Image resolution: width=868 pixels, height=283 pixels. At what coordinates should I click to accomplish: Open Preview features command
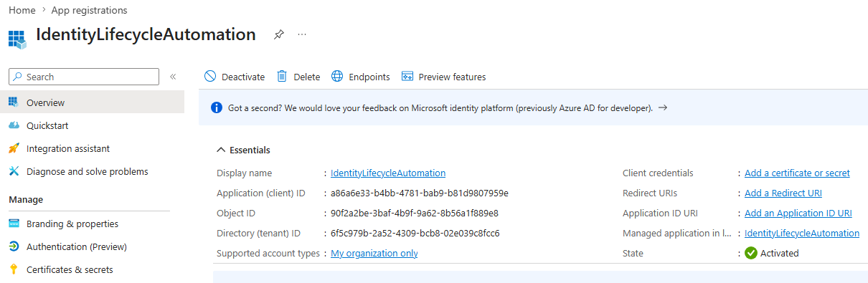444,77
